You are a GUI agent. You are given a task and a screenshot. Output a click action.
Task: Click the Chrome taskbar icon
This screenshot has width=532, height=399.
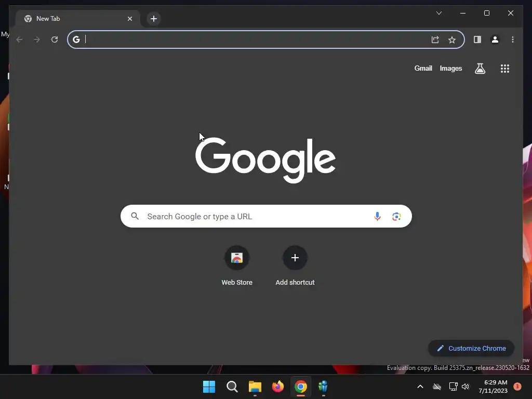point(301,387)
